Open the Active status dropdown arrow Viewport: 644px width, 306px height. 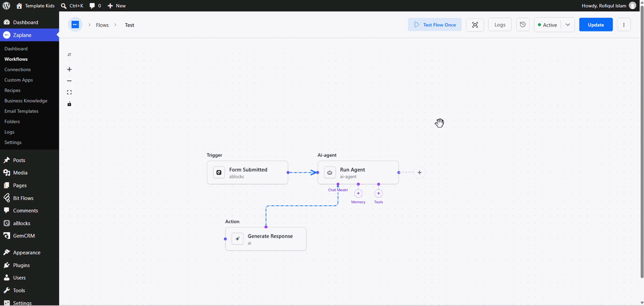point(568,25)
